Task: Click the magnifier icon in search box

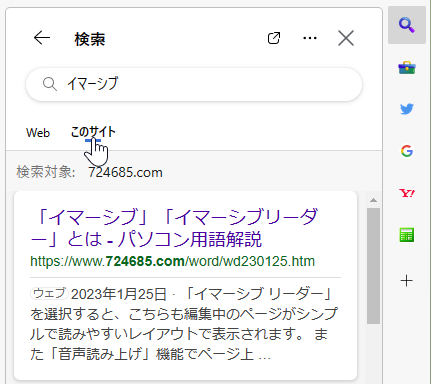Action: (x=50, y=84)
